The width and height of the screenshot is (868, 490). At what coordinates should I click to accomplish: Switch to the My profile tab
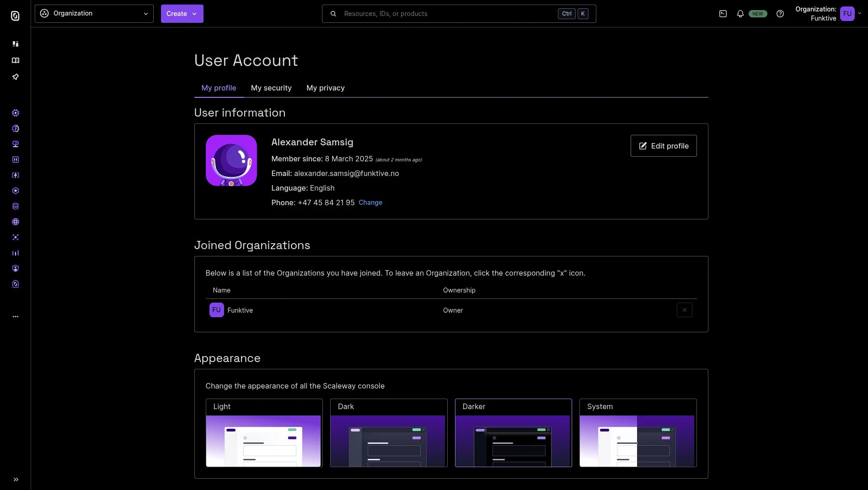pyautogui.click(x=219, y=88)
